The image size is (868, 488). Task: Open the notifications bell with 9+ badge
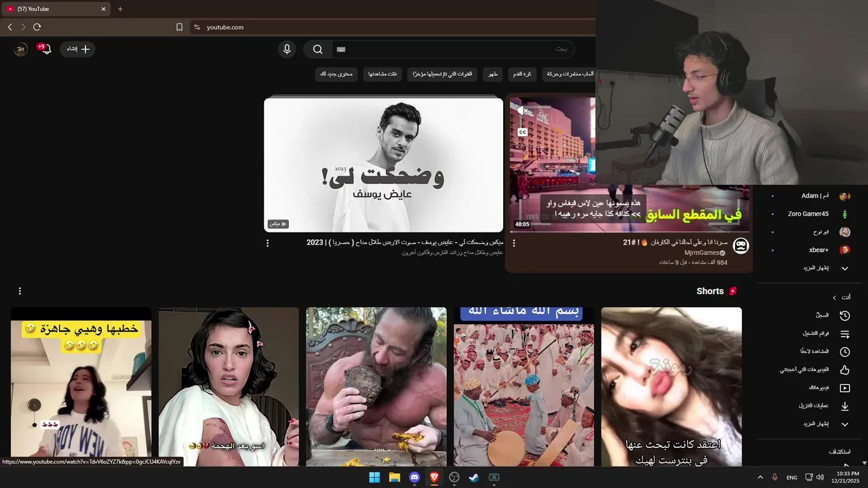point(44,48)
